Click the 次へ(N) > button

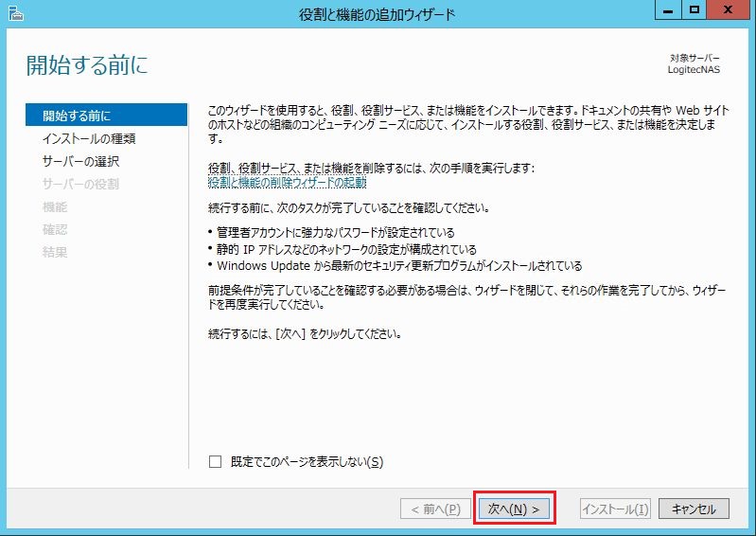(x=514, y=509)
